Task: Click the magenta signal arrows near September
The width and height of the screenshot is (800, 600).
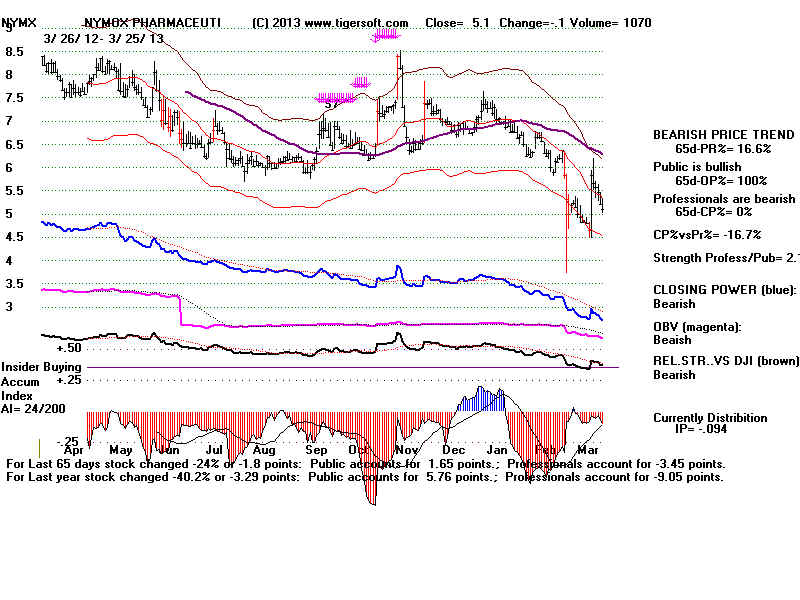Action: [328, 99]
